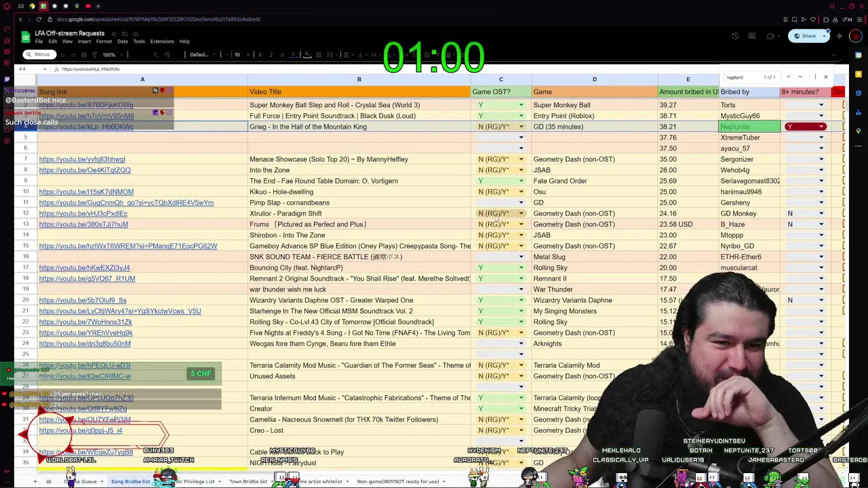Screen dimensions: 868x488
Task: Open the all sheets list icon
Action: tap(48, 481)
